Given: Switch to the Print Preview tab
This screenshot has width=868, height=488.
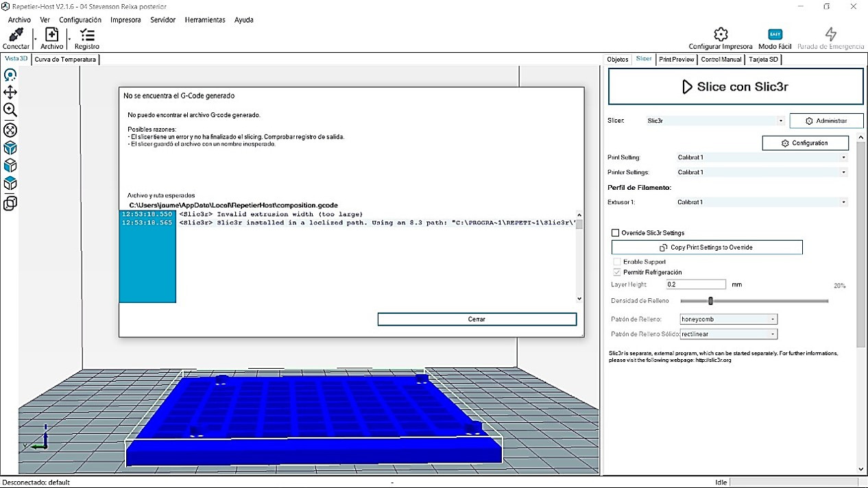Looking at the screenshot, I should pos(676,60).
